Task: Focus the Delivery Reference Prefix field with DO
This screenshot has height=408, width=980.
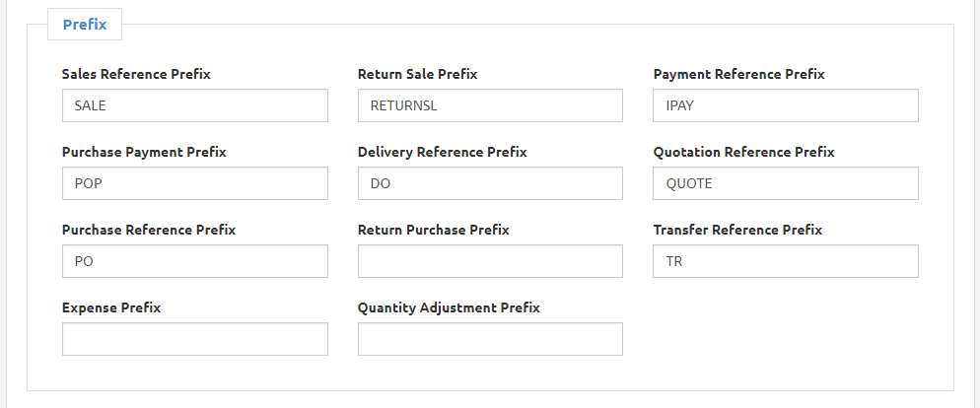Action: pyautogui.click(x=490, y=183)
